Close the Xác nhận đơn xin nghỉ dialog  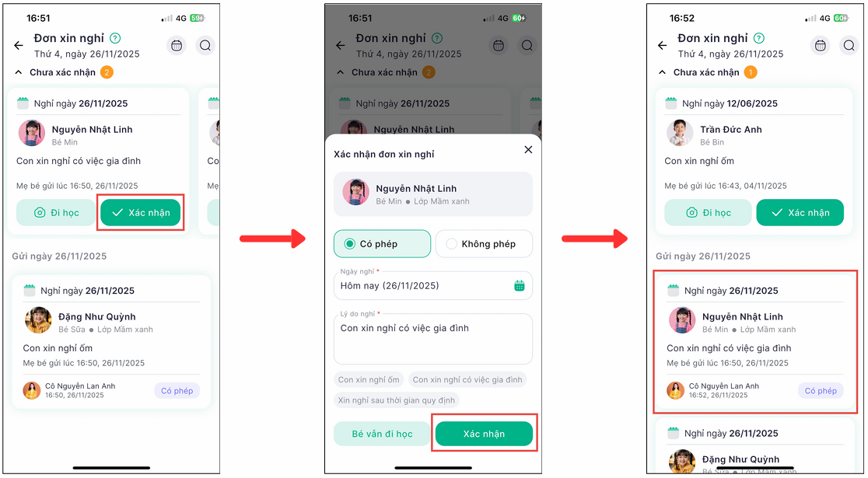[x=528, y=149]
